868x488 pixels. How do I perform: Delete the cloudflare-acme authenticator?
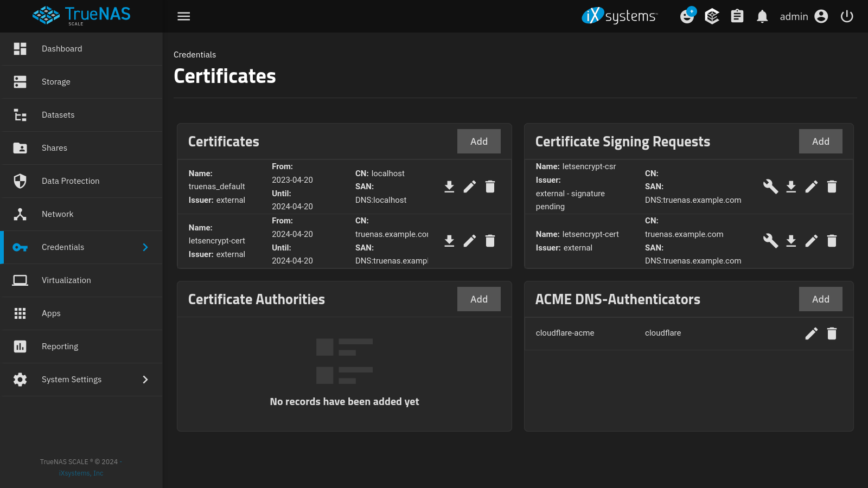point(832,333)
